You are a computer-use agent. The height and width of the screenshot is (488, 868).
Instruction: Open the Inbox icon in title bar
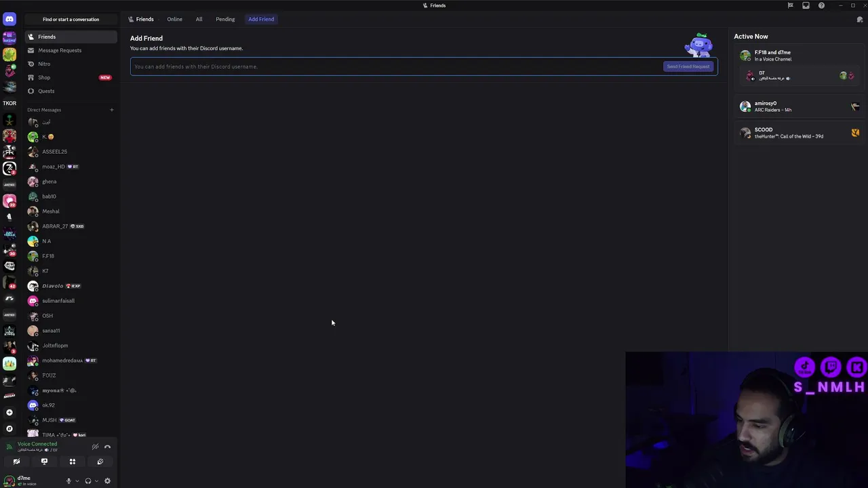tap(806, 5)
